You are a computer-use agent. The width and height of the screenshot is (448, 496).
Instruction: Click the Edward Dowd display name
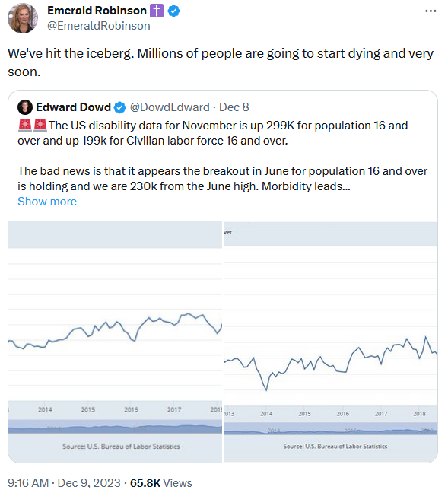point(74,107)
